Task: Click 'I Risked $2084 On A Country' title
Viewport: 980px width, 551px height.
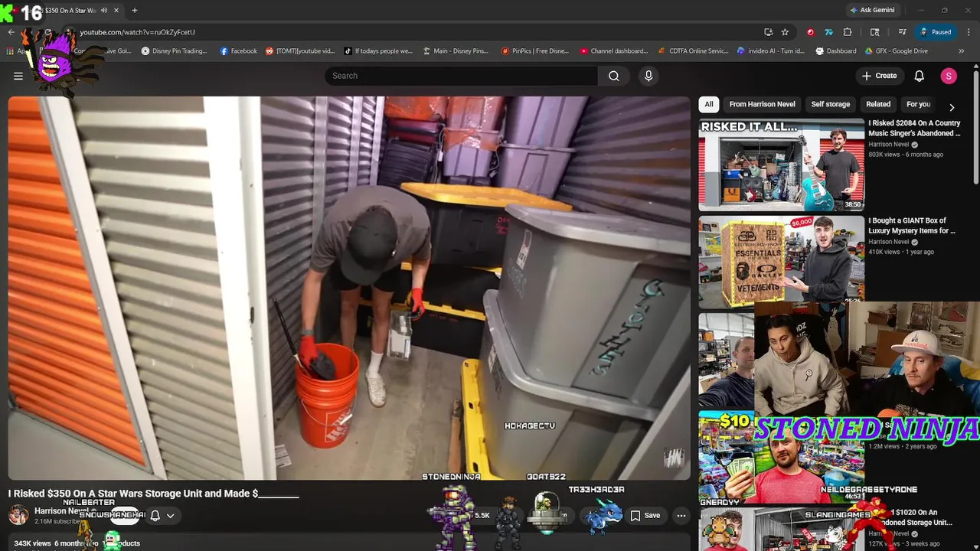Action: click(914, 128)
